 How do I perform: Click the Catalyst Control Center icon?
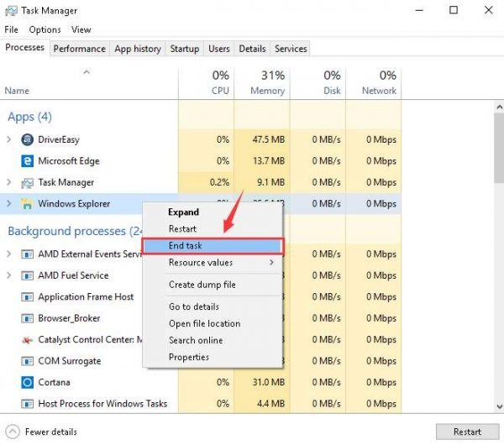[28, 340]
